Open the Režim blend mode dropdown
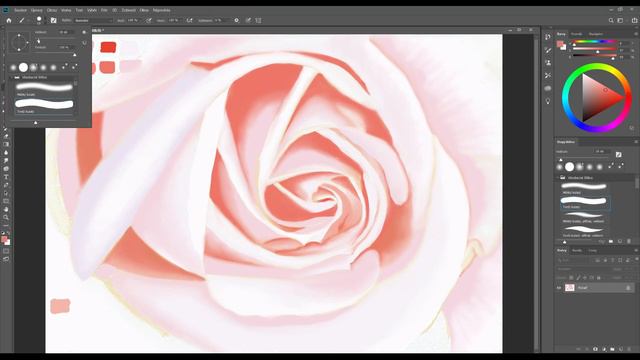Viewport: 640px width, 360px height. (93, 20)
